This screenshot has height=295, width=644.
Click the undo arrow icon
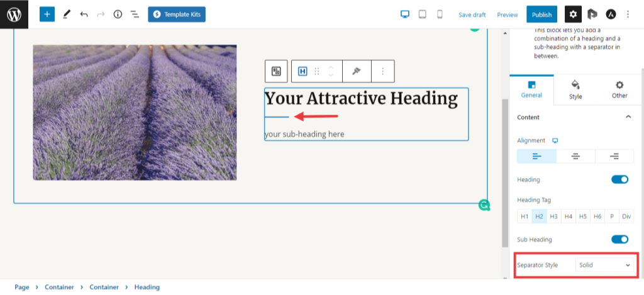[x=84, y=14]
